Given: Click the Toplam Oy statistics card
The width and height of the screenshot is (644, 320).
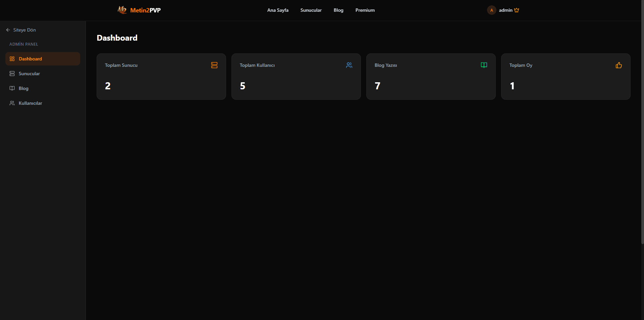Looking at the screenshot, I should point(566,77).
